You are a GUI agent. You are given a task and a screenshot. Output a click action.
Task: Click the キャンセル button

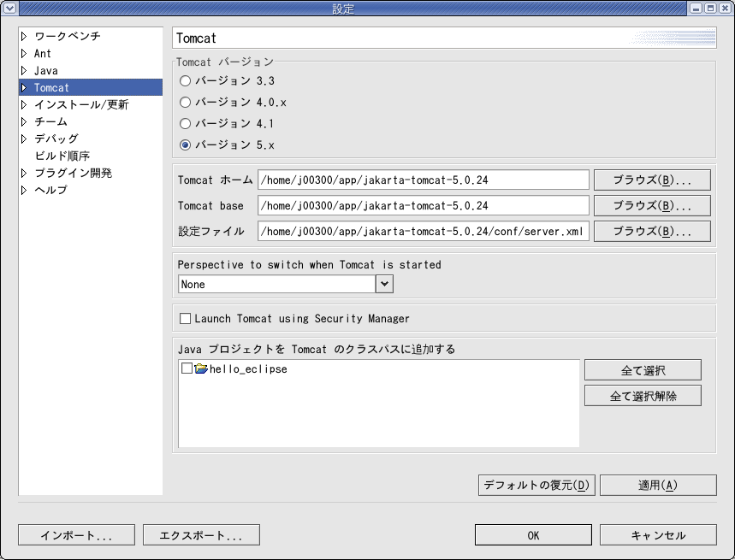tap(658, 534)
